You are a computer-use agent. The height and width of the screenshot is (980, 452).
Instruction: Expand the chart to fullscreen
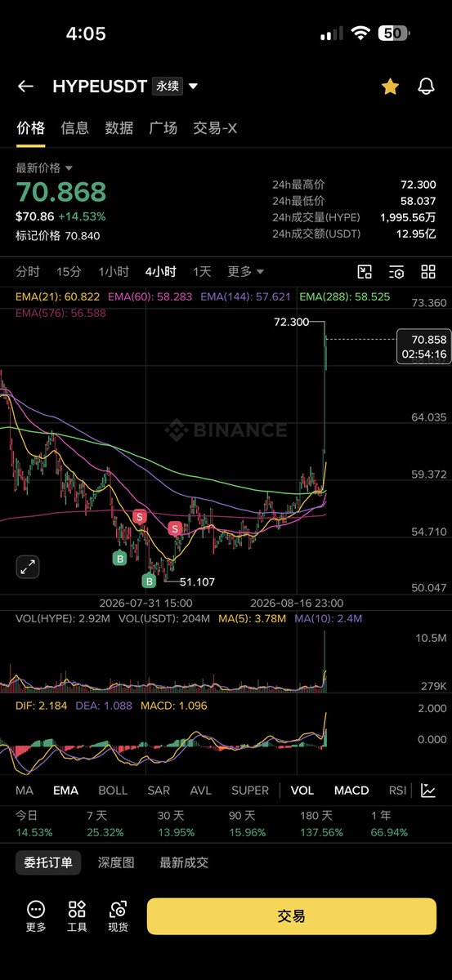click(28, 567)
